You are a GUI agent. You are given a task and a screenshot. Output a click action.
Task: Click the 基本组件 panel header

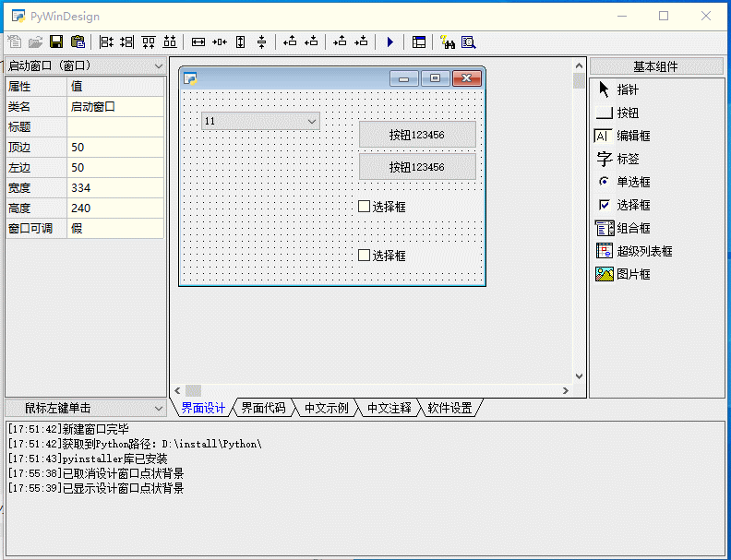tap(656, 66)
